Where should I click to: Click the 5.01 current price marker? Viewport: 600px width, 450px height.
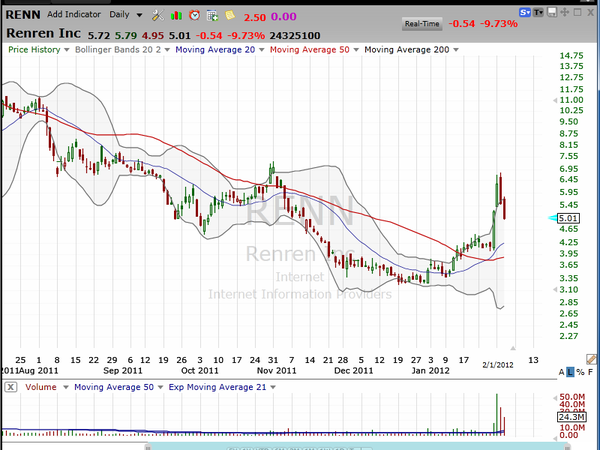coord(568,218)
